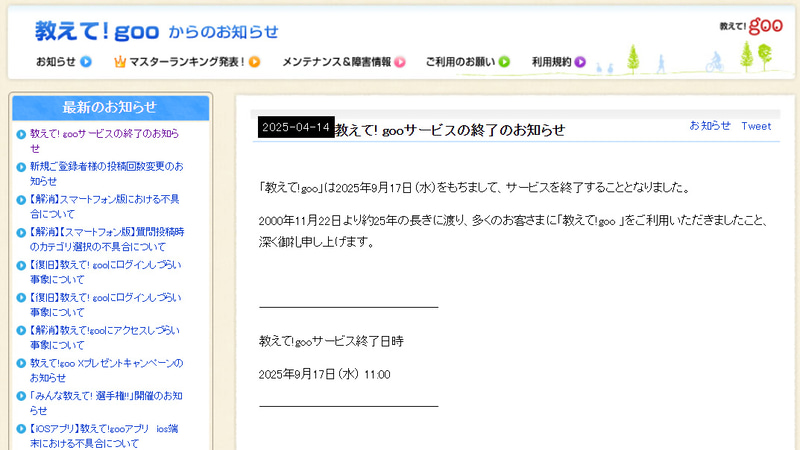This screenshot has height=450, width=800.
Task: Click the 教えて!goo からのお知らせ header logo
Action: (x=157, y=31)
